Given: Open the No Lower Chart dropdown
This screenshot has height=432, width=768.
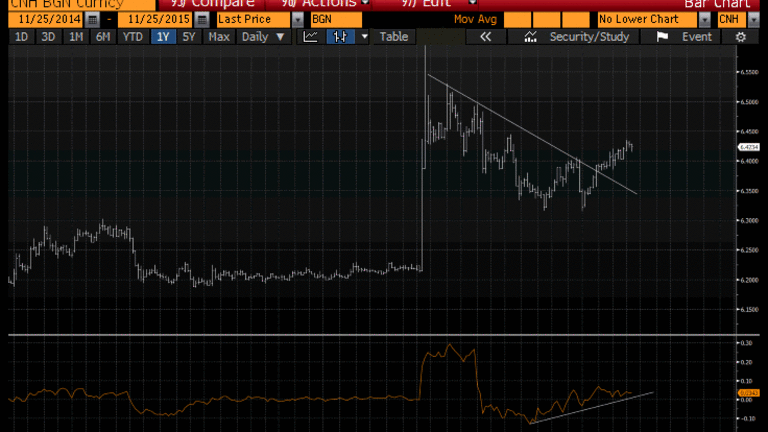Looking at the screenshot, I should pyautogui.click(x=705, y=19).
